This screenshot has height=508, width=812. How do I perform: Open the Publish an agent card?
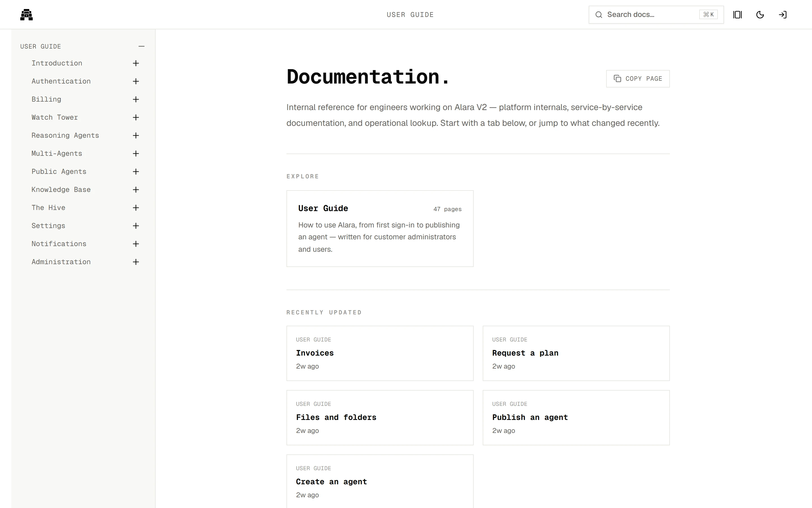tap(576, 418)
